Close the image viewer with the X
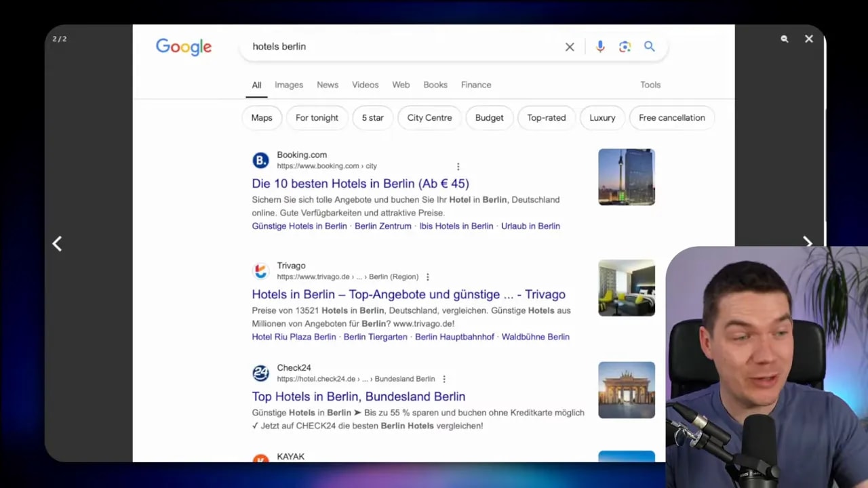 point(809,39)
